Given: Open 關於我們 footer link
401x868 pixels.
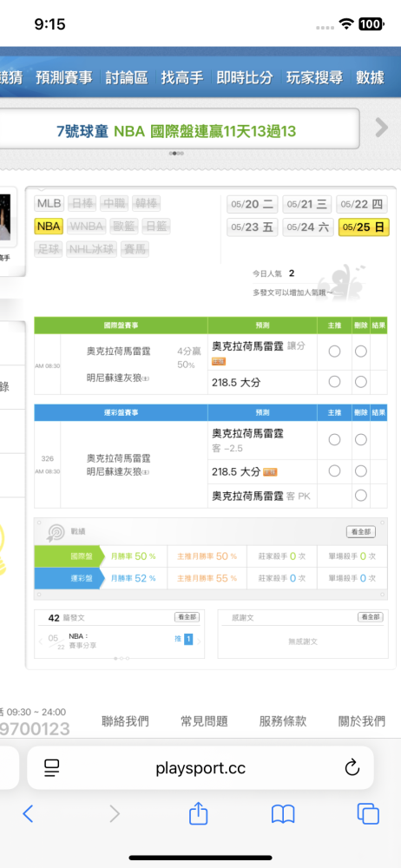Looking at the screenshot, I should pyautogui.click(x=362, y=721).
